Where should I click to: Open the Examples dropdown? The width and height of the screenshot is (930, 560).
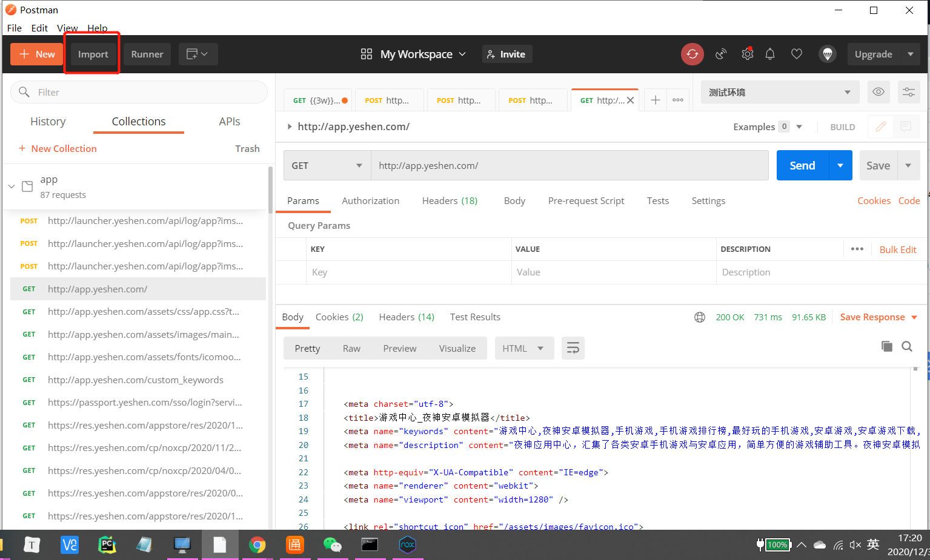pos(768,127)
